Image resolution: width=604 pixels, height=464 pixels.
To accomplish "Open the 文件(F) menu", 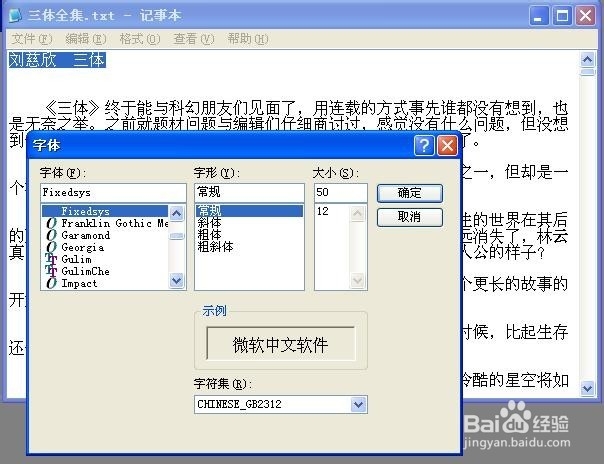I will 32,39.
